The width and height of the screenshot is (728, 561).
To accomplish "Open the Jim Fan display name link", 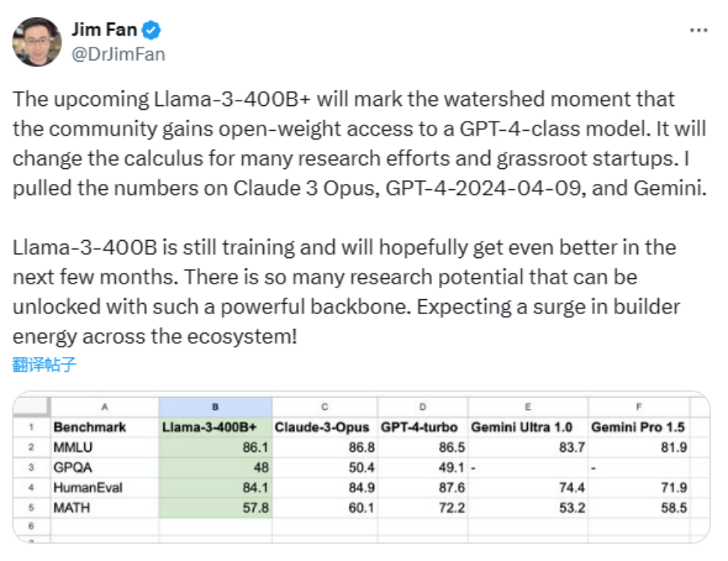I will coord(104,30).
